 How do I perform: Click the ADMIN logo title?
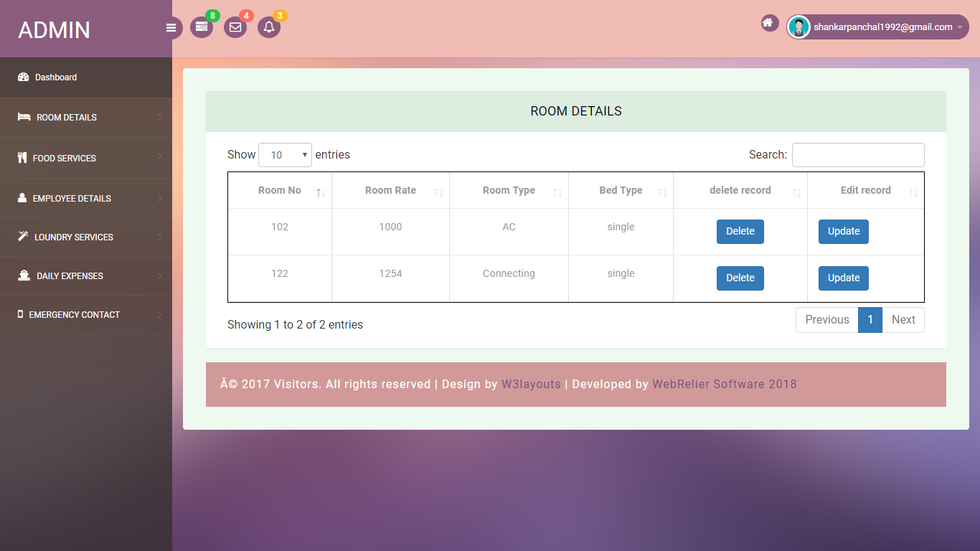55,30
